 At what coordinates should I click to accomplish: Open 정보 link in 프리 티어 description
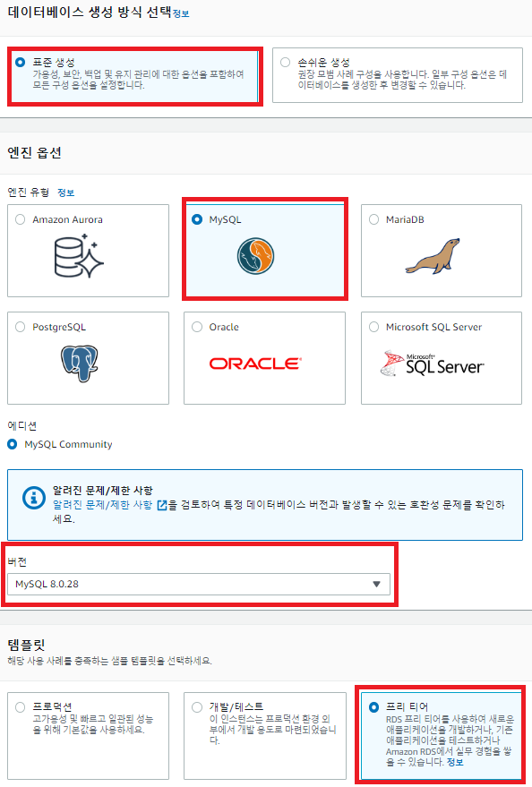pos(455,762)
